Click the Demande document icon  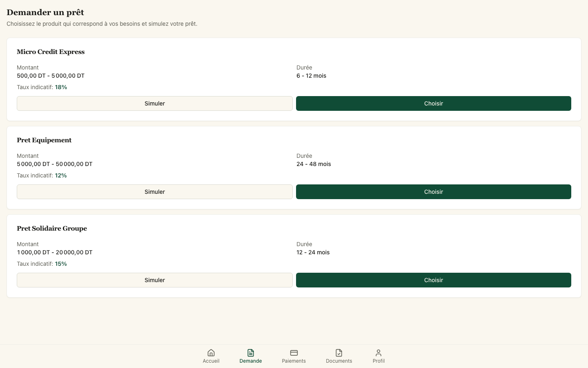pyautogui.click(x=251, y=352)
